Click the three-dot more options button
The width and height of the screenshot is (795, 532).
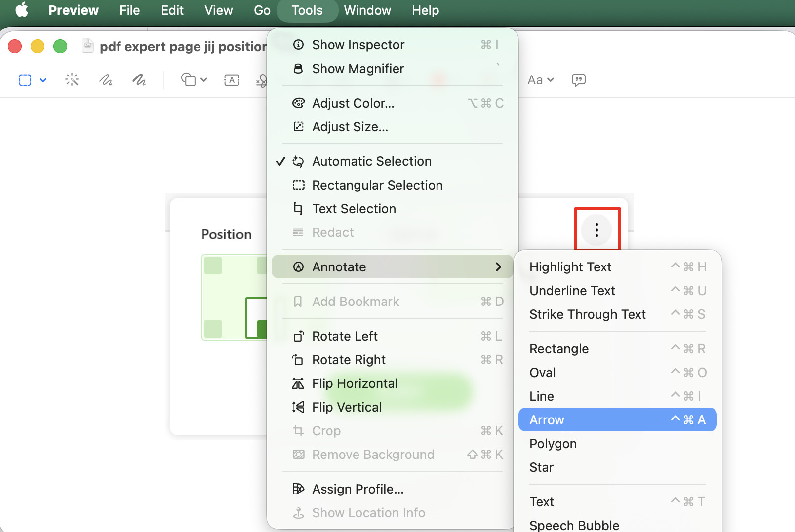coord(596,230)
